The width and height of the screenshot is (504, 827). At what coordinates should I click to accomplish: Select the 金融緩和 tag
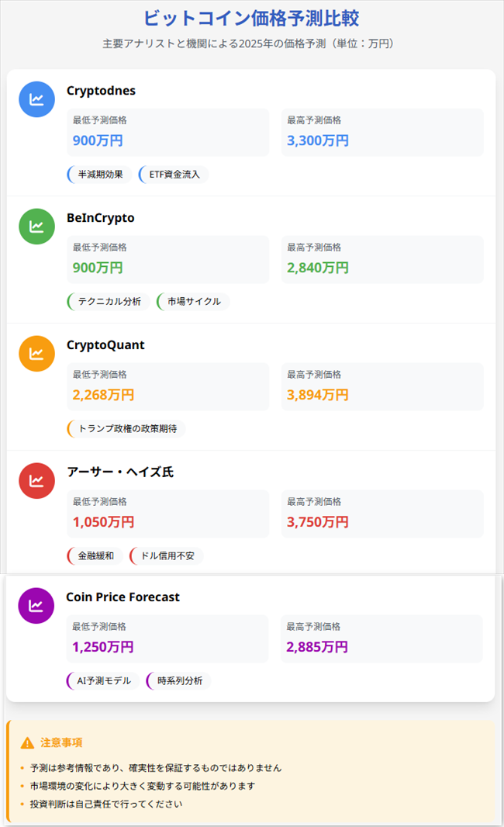pos(95,556)
